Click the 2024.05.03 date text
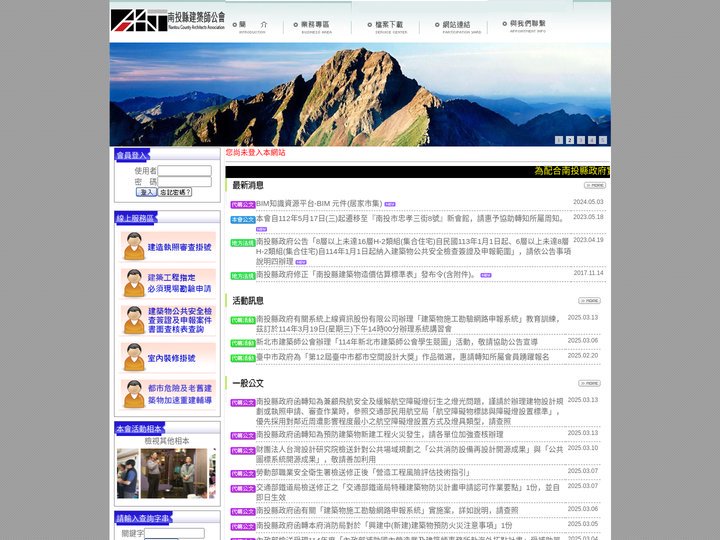The width and height of the screenshot is (720, 540). click(x=588, y=202)
